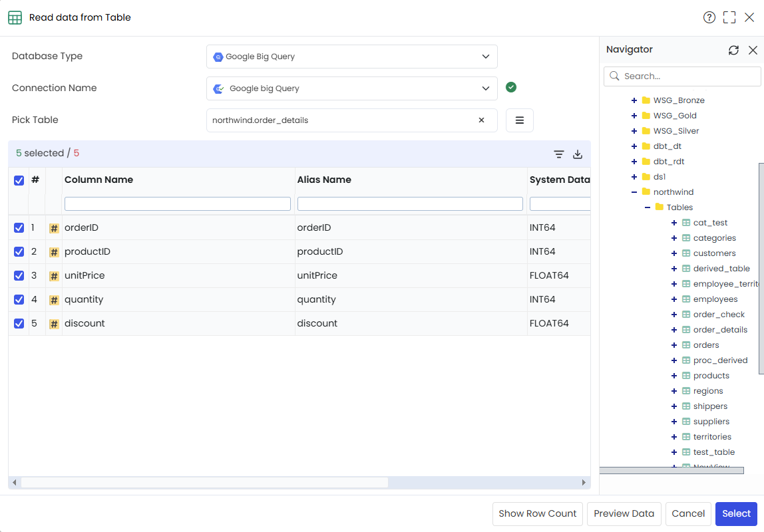Open the hamburger menu beside Pick Table
The image size is (764, 532).
point(519,120)
